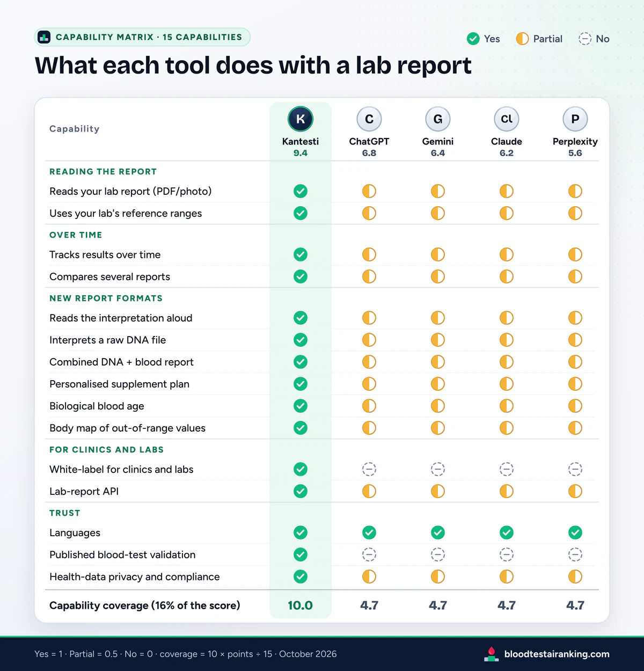This screenshot has height=671, width=644.
Task: Click Gemini partial icon for Interprets a raw DNA file
Action: click(438, 340)
